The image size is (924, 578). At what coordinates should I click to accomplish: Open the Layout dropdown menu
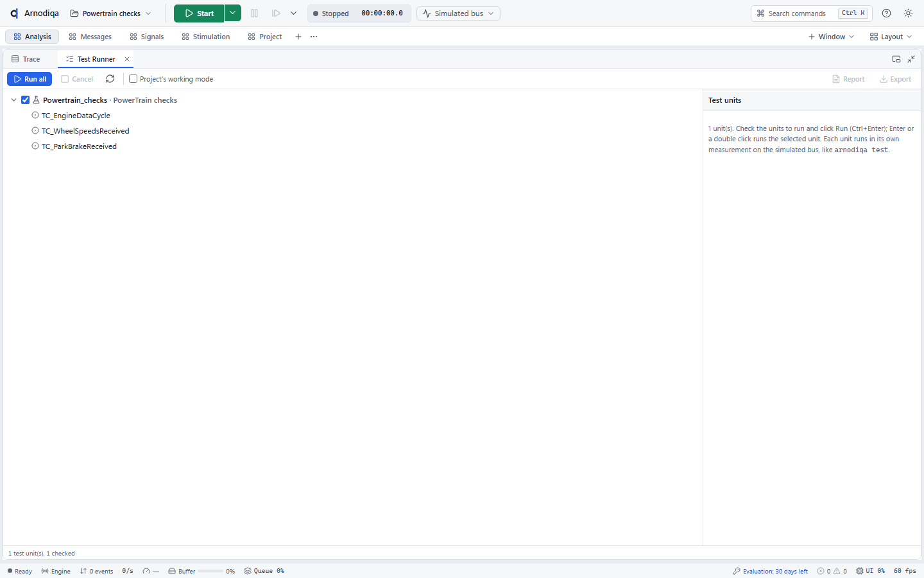coord(891,37)
